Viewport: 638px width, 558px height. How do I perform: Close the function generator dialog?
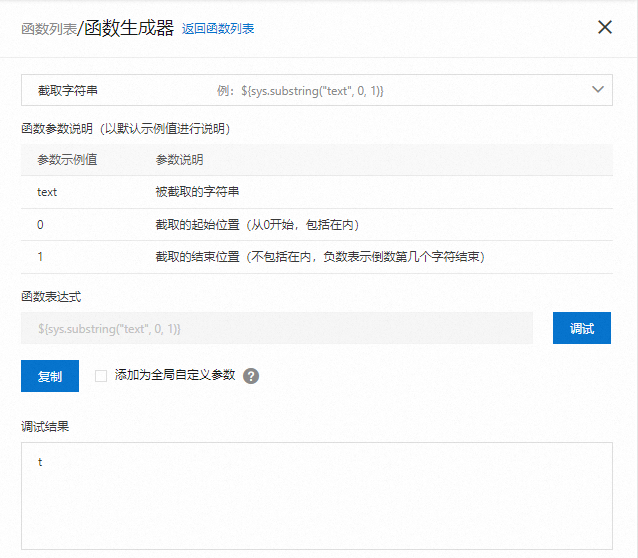[x=605, y=28]
